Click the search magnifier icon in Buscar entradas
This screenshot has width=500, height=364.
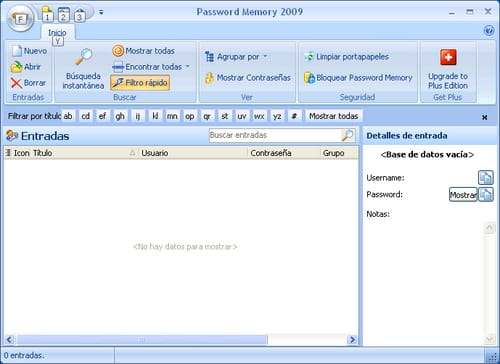pyautogui.click(x=347, y=135)
